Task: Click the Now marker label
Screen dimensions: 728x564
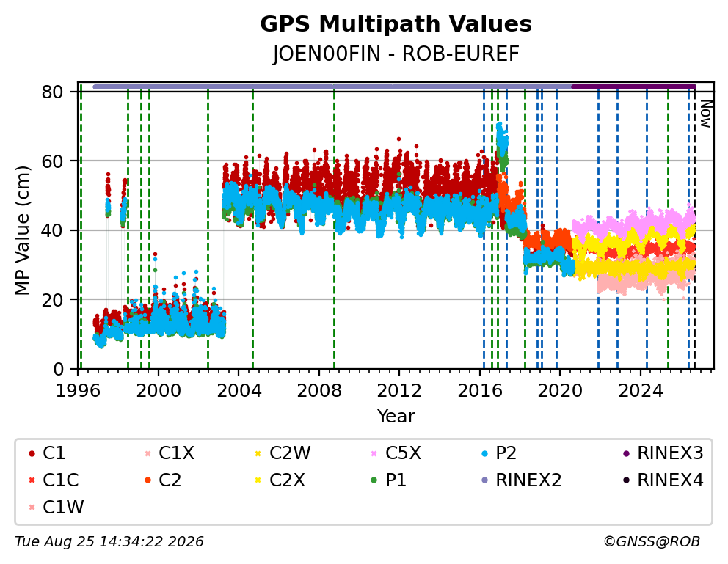Action: point(706,114)
